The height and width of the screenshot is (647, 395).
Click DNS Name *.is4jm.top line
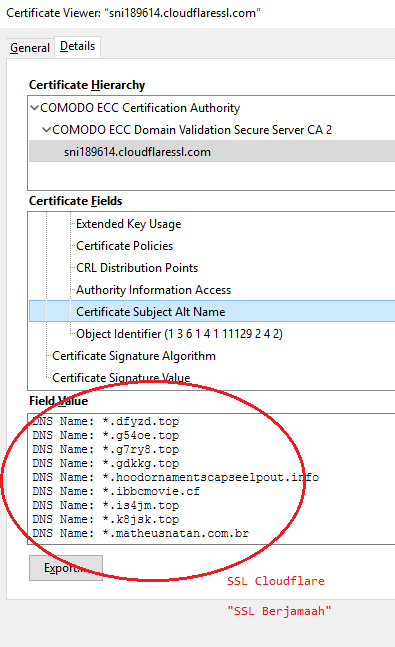[x=106, y=506]
